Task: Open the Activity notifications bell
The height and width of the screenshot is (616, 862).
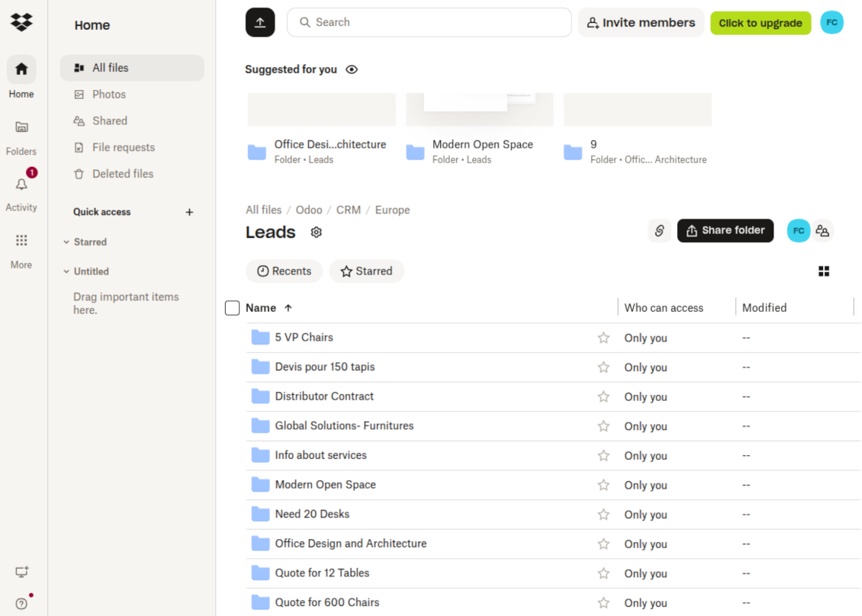Action: coord(21,184)
